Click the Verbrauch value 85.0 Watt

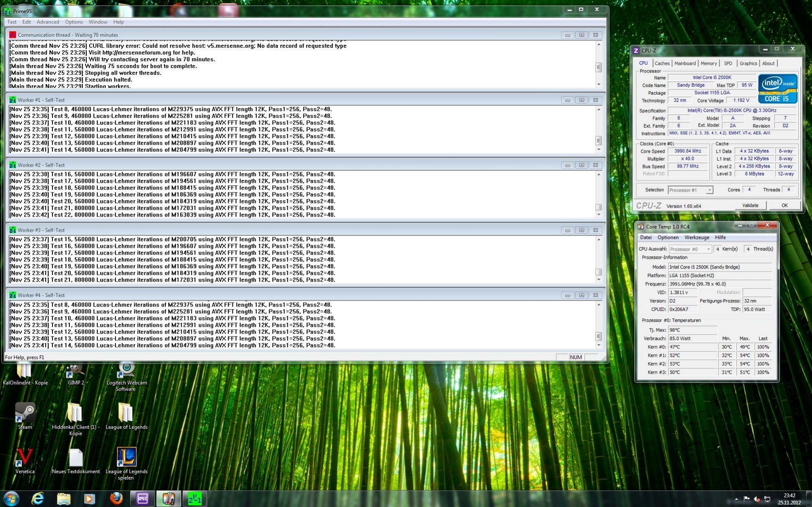click(693, 339)
